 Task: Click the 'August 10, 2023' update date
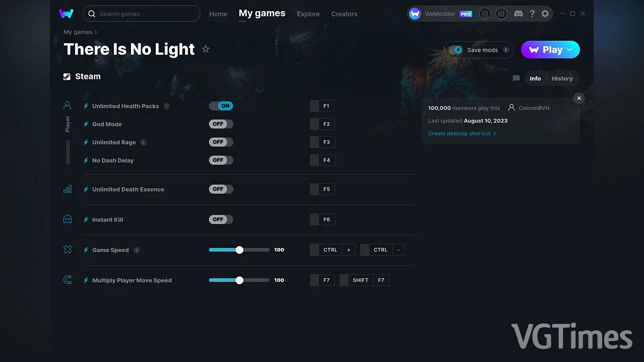[x=486, y=121]
